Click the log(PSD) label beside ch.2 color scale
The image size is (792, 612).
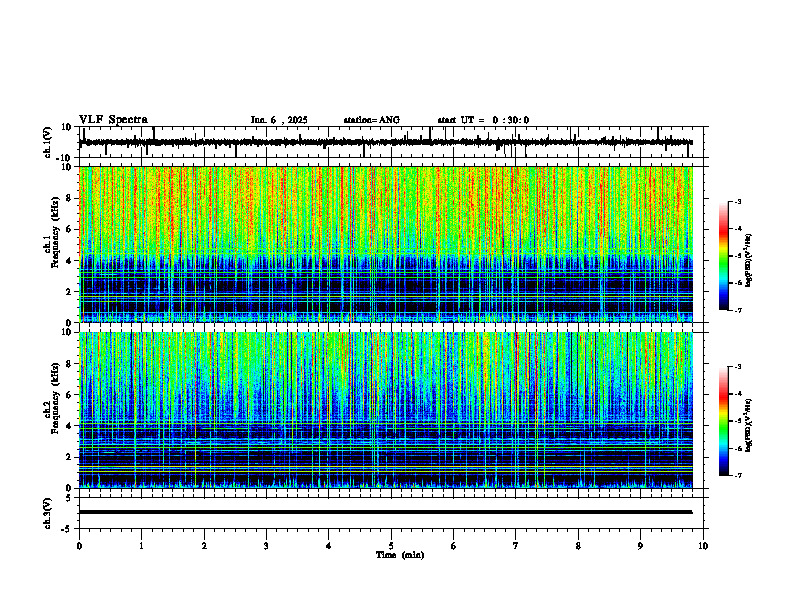tap(750, 426)
